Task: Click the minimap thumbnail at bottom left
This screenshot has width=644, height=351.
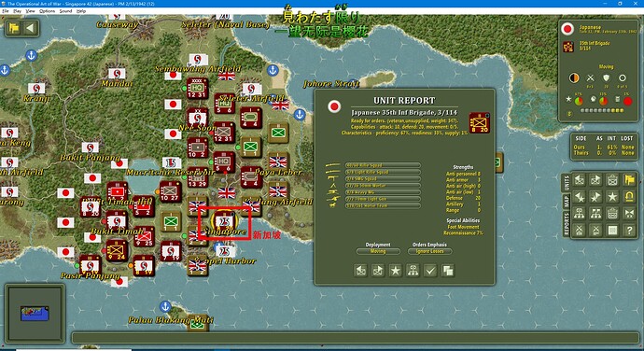Action: pos(35,314)
